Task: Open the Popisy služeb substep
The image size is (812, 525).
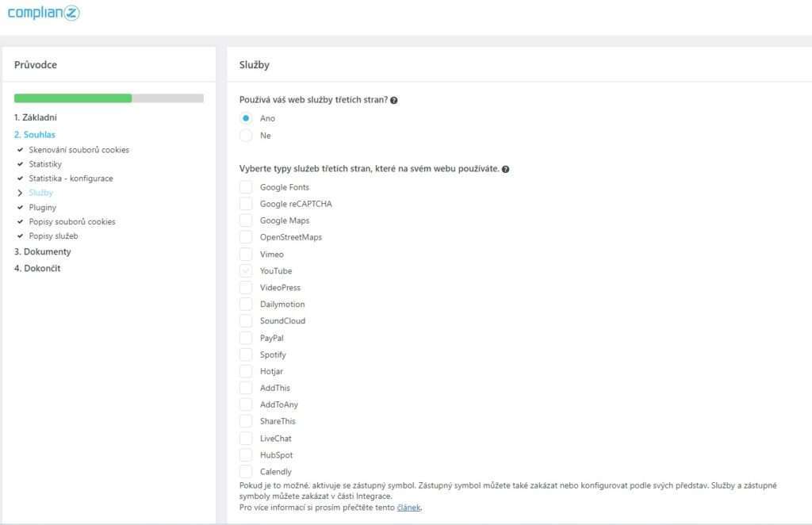Action: (x=53, y=236)
